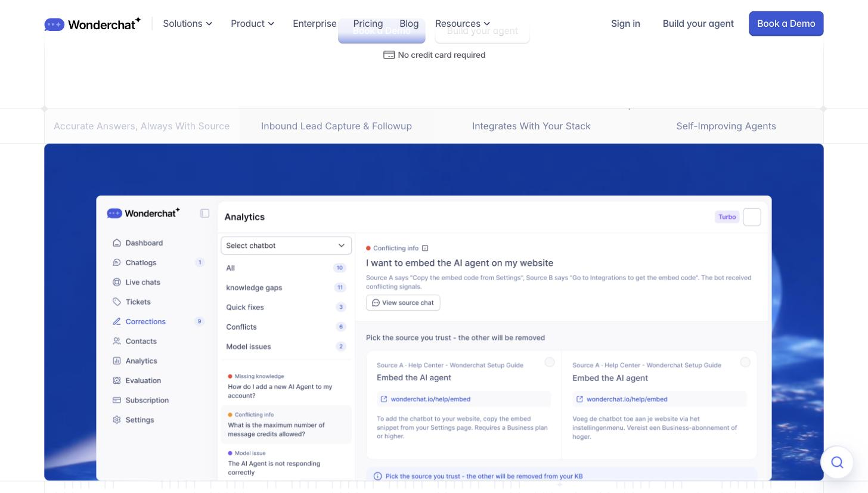Select Accurate Answers, Always With Source tab
The image size is (868, 493).
click(x=142, y=126)
